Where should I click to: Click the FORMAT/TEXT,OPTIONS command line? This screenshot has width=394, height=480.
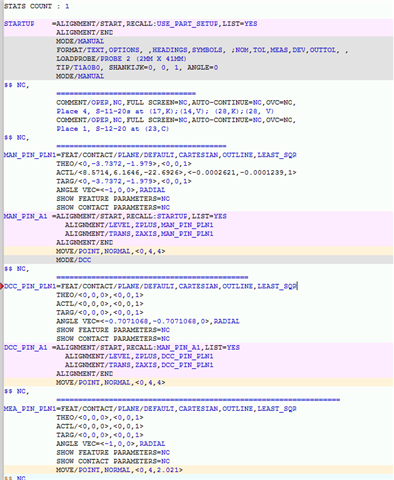202,50
